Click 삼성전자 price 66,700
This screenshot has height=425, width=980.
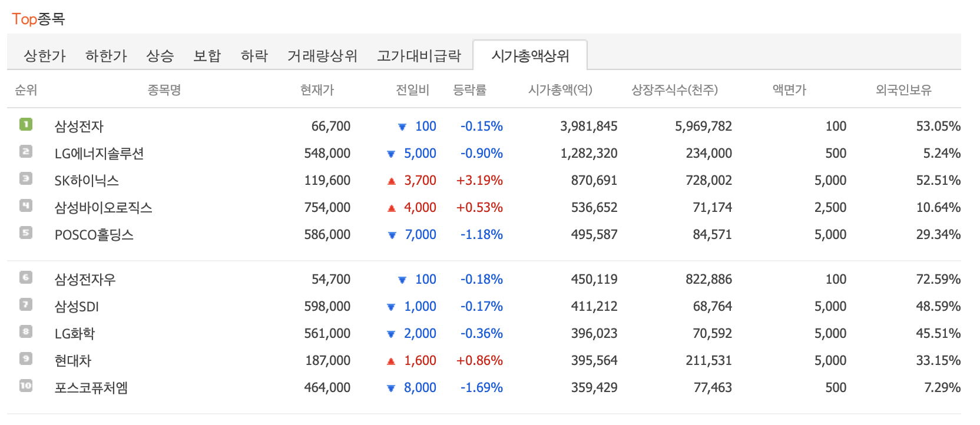331,126
